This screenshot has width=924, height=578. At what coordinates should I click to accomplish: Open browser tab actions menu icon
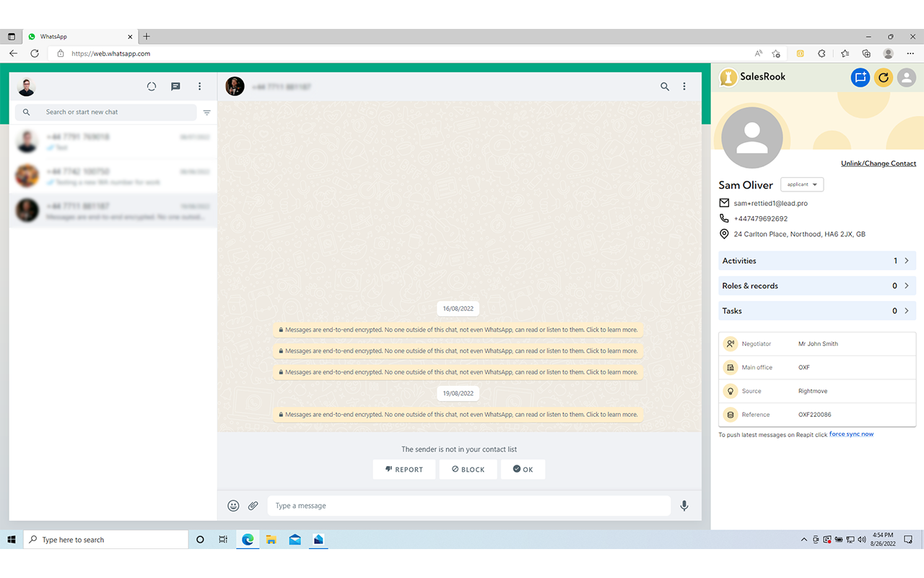click(x=11, y=36)
